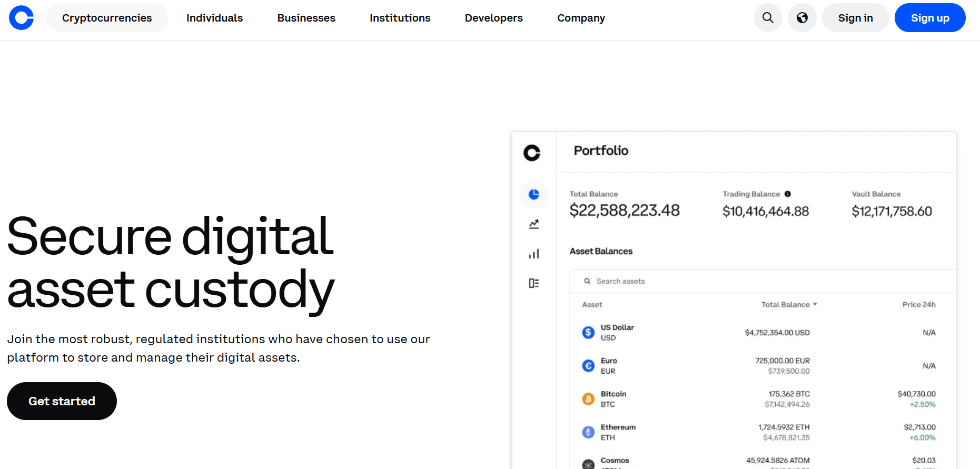Click the +6.00% Ethereum change
Image resolution: width=980 pixels, height=469 pixels.
pyautogui.click(x=923, y=437)
